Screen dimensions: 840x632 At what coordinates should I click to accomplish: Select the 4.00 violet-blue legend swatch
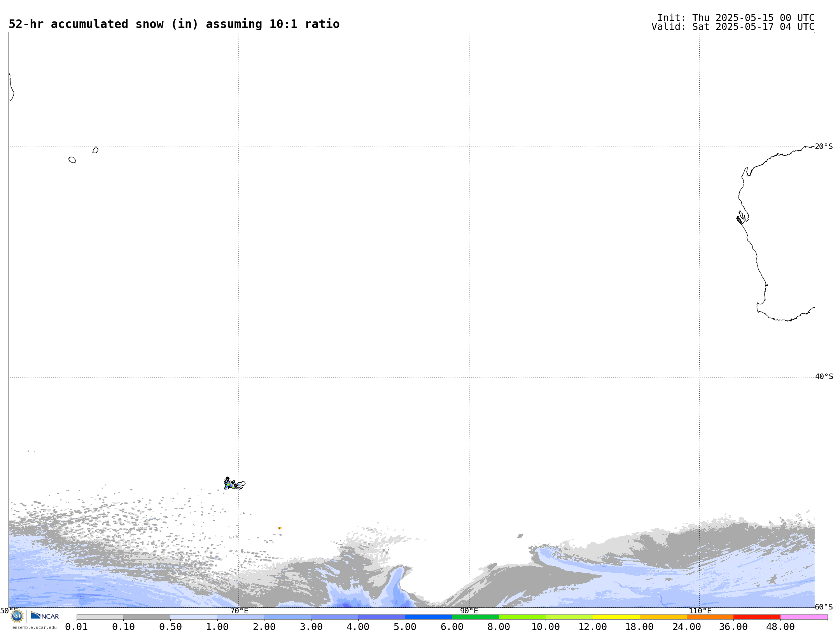[x=381, y=617]
